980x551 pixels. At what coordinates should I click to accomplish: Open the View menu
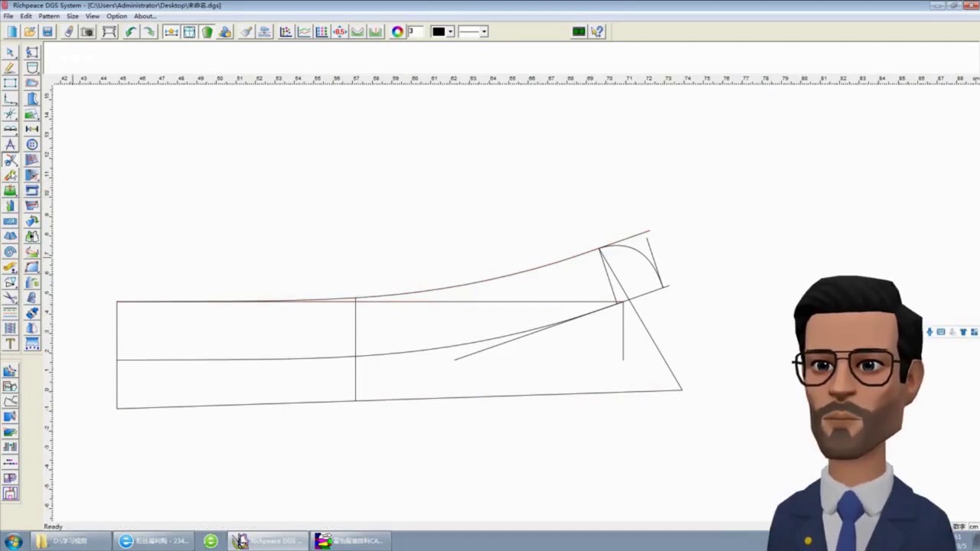pos(92,16)
